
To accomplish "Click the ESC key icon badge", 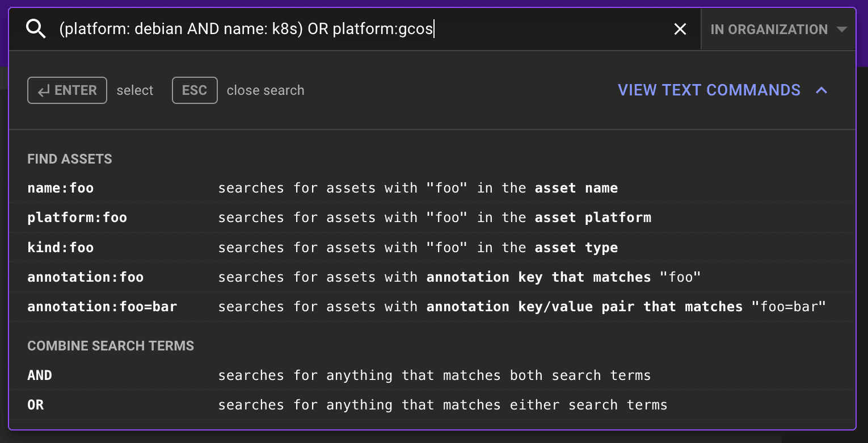I will [195, 90].
